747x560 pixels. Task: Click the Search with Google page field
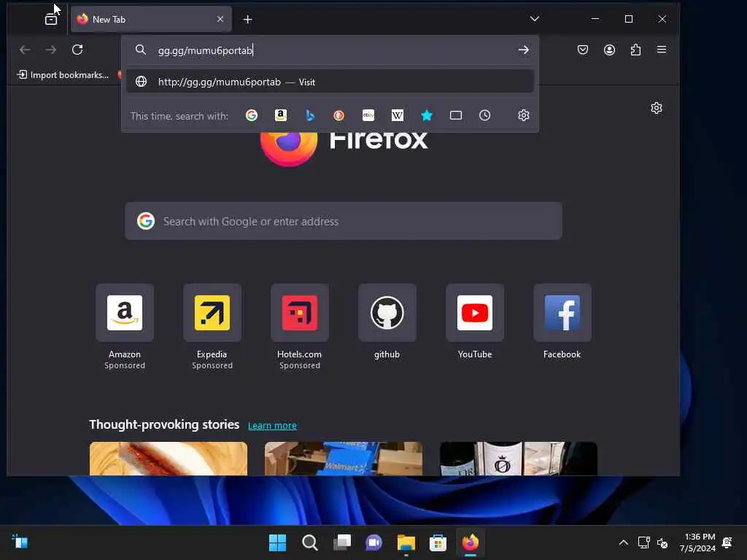344,221
